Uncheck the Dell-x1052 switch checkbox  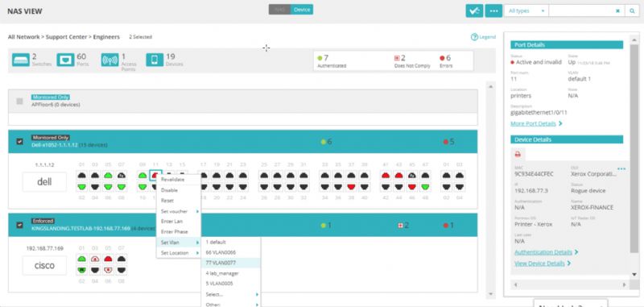click(19, 141)
